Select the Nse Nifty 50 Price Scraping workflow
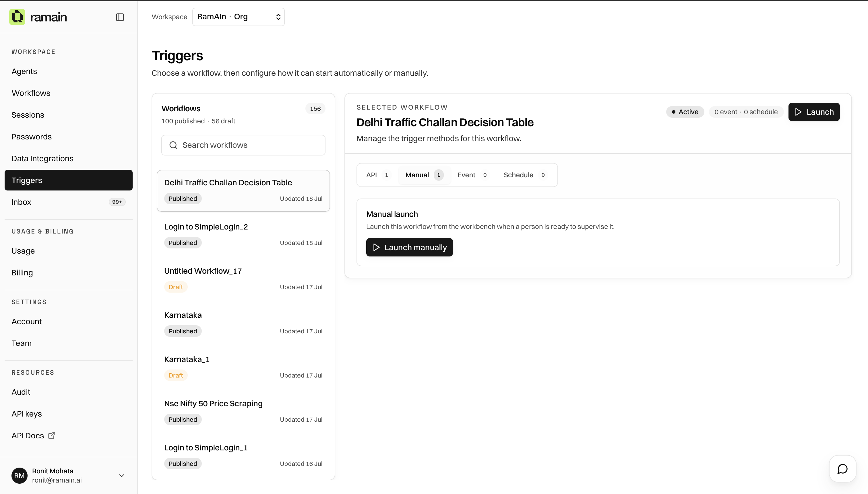868x494 pixels. 243,411
